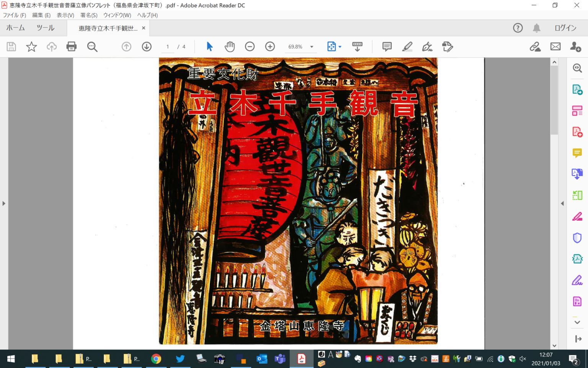Viewport: 588px width, 368px height.
Task: Show notifications with the bell icon
Action: click(537, 28)
